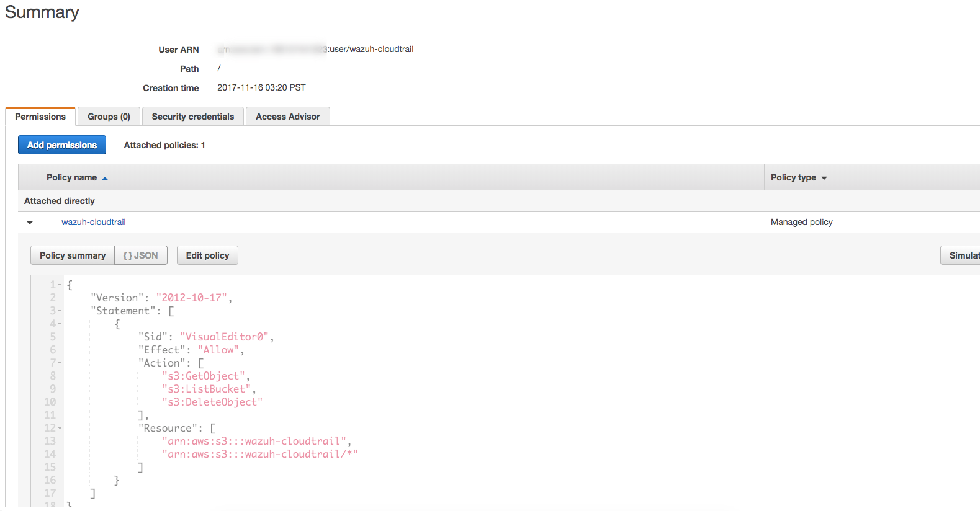Click the Add permissions button
This screenshot has height=511, width=980.
(x=62, y=145)
